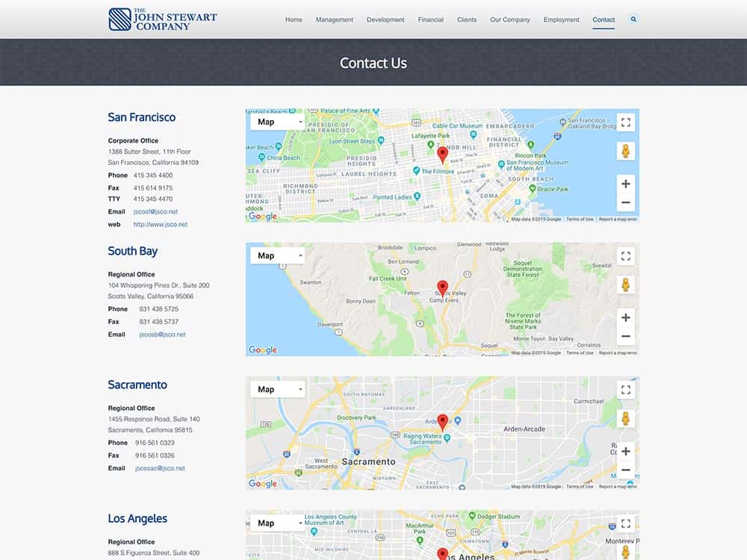Zoom out on the San Francisco map
The height and width of the screenshot is (560, 747).
(625, 202)
